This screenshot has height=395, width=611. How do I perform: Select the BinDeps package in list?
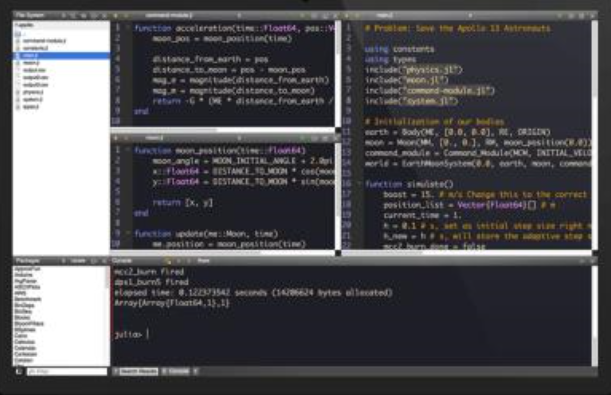(24, 305)
